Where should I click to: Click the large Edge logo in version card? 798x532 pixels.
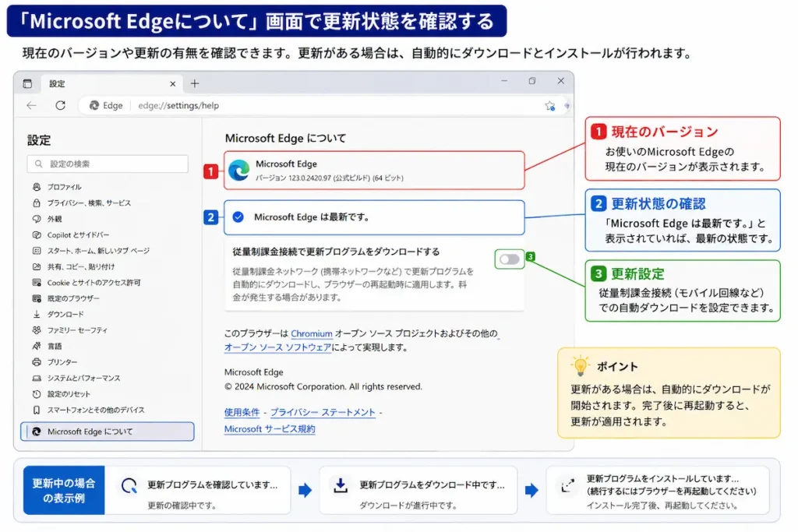pyautogui.click(x=238, y=171)
